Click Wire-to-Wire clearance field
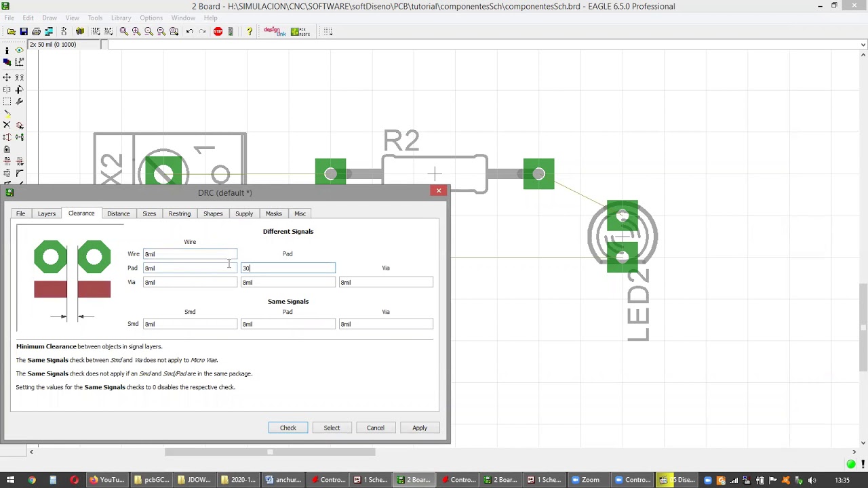 click(190, 254)
